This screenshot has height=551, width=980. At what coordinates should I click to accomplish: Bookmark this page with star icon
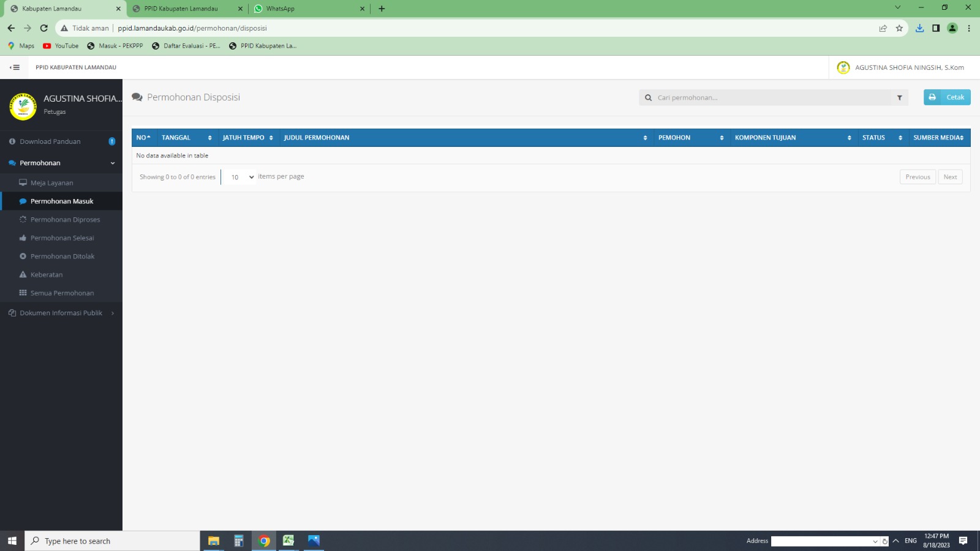click(899, 28)
